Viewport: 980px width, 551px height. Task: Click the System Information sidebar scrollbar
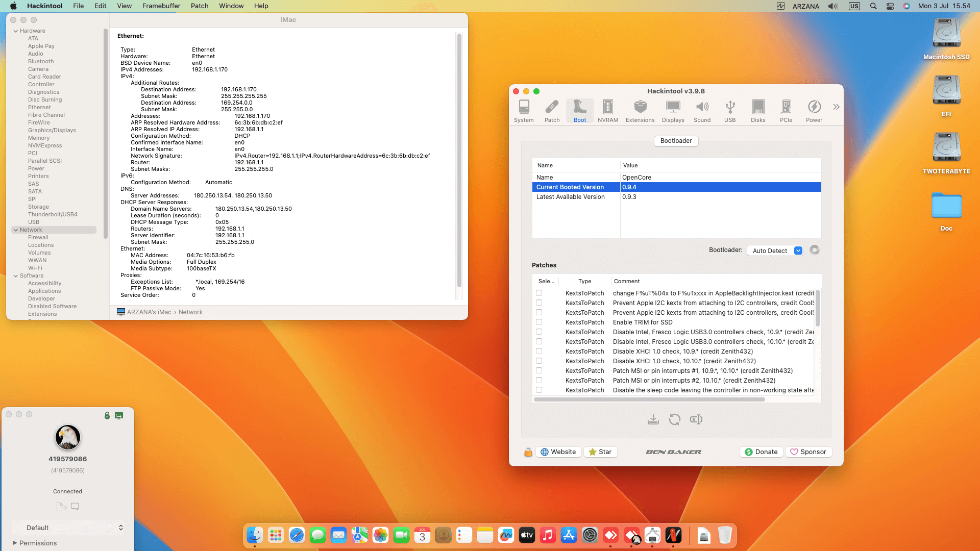click(106, 134)
